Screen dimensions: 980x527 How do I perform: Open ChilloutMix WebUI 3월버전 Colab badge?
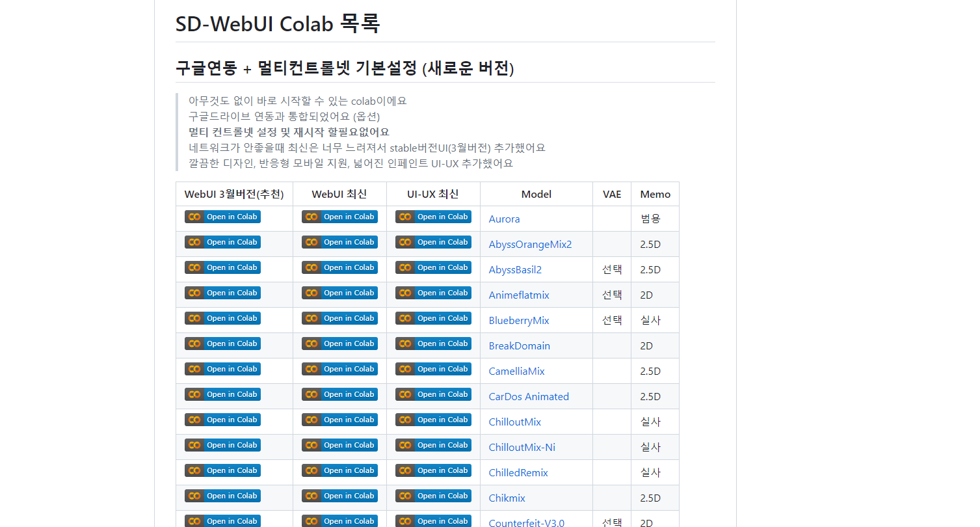coord(222,420)
